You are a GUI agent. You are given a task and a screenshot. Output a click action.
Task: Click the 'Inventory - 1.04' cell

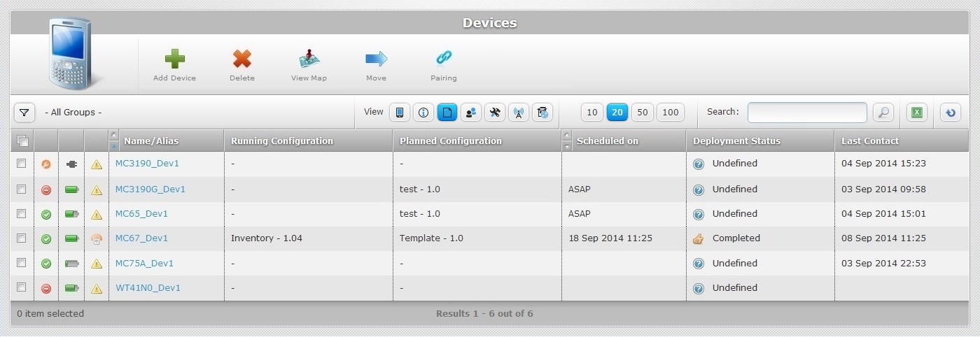click(267, 238)
